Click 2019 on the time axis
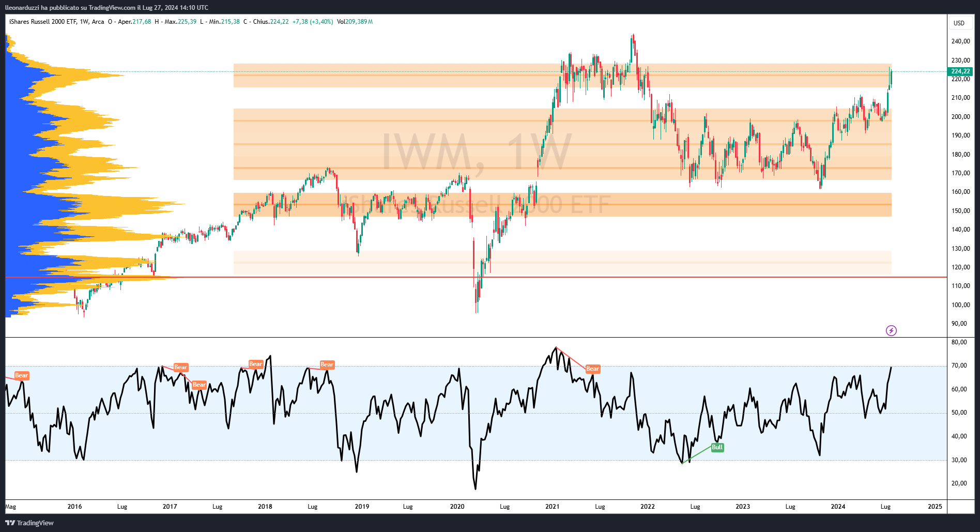The width and height of the screenshot is (980, 532). (362, 507)
